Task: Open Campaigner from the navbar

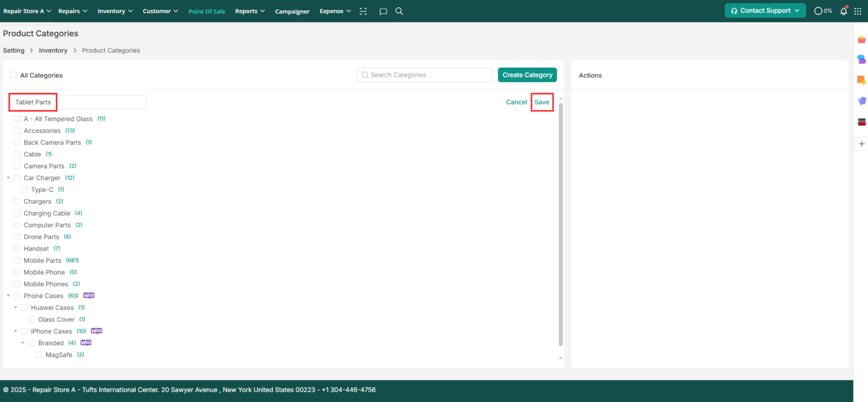Action: click(292, 12)
